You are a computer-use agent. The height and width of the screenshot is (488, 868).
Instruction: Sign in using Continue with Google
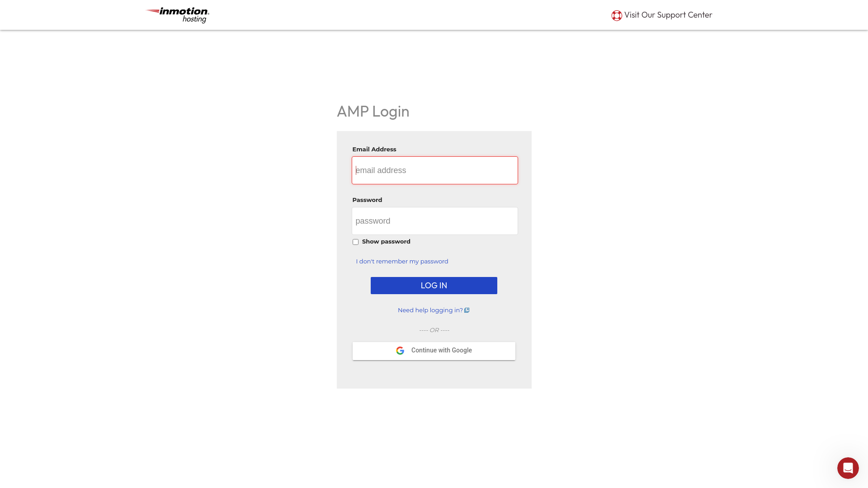click(x=434, y=351)
